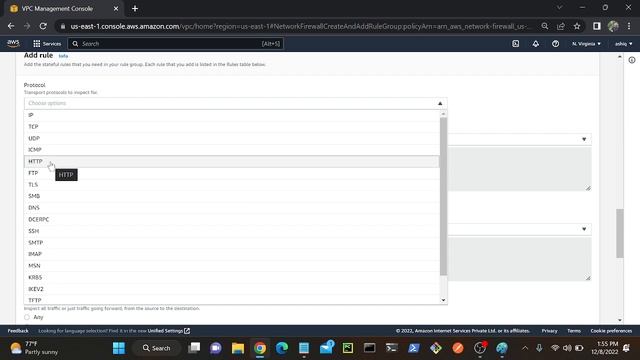Open the info panel icon at right edge
Viewport: 640px width, 360px height.
coord(632,60)
